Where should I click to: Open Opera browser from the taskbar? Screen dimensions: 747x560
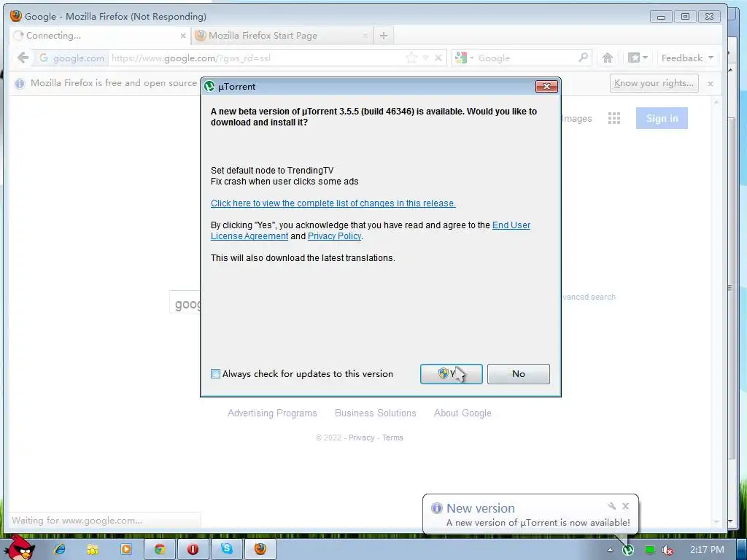click(193, 549)
